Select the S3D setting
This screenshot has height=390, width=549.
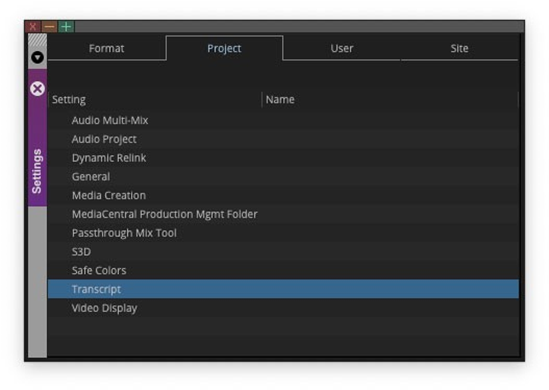pyautogui.click(x=283, y=252)
